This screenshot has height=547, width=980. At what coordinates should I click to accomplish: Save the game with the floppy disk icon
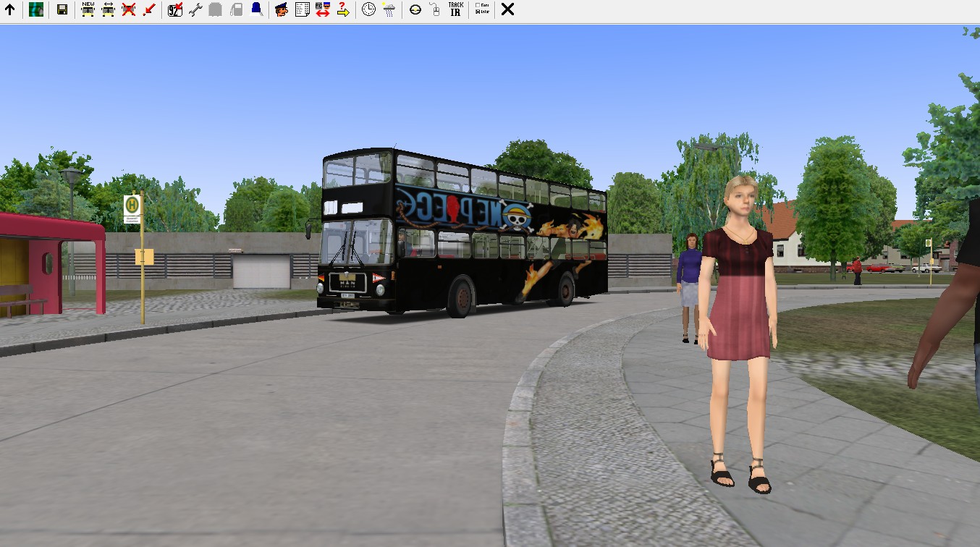(62, 9)
